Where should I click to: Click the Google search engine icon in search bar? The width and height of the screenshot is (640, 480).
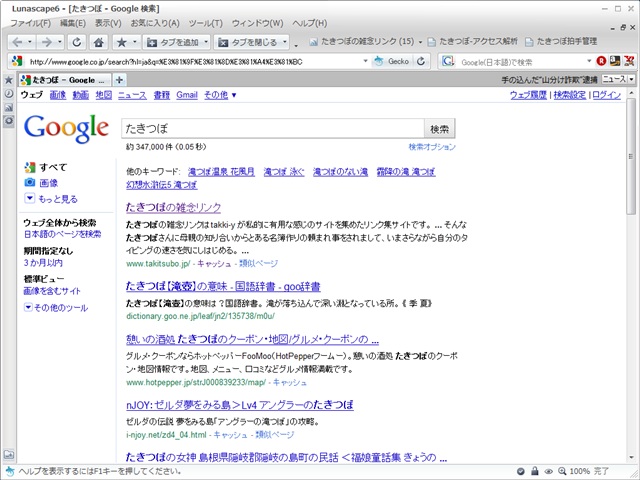coord(447,61)
